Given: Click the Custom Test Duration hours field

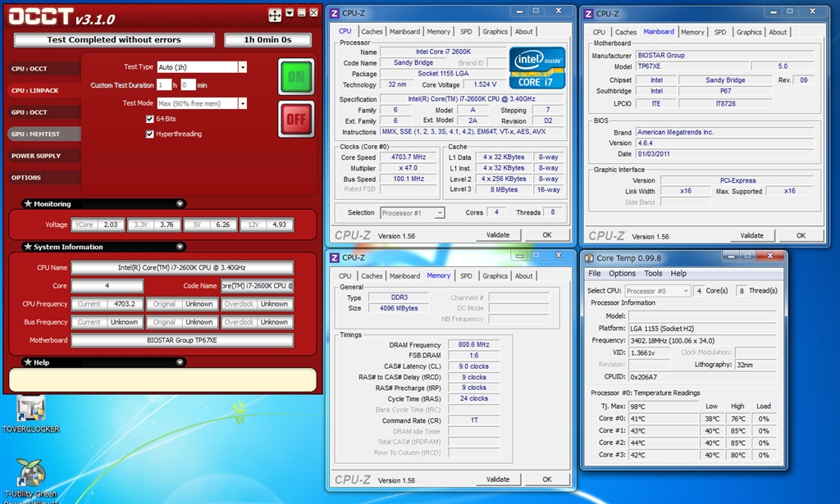Looking at the screenshot, I should pos(164,85).
